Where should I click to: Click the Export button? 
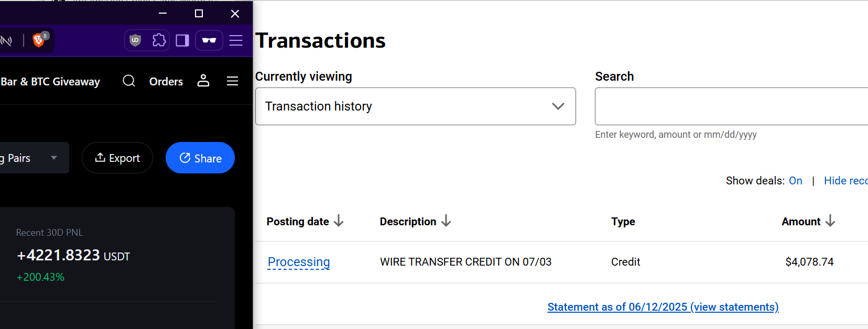(x=117, y=158)
